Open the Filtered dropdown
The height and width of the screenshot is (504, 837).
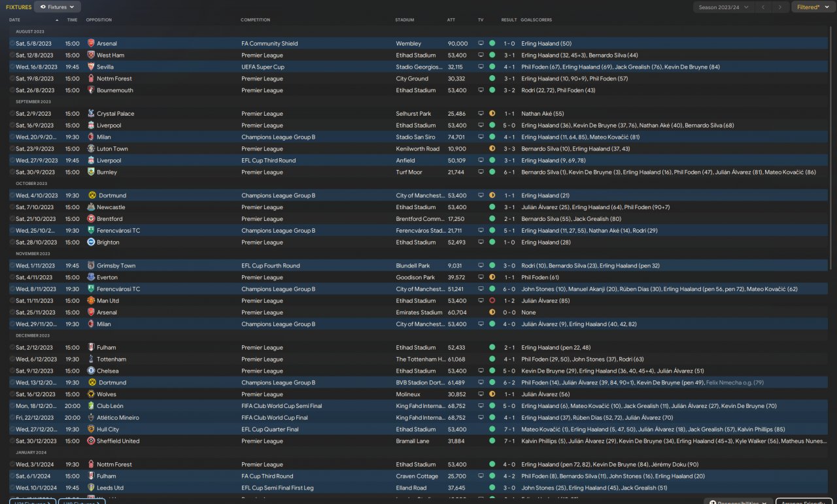(813, 7)
